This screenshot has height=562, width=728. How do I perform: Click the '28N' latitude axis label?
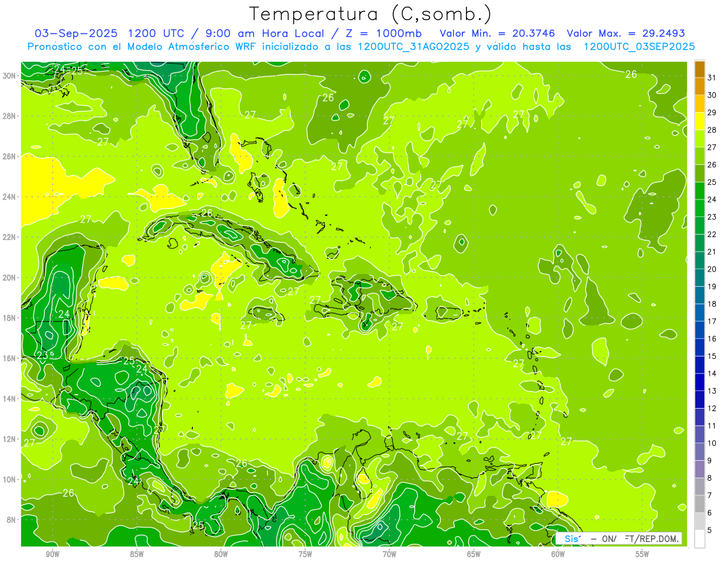(x=10, y=116)
